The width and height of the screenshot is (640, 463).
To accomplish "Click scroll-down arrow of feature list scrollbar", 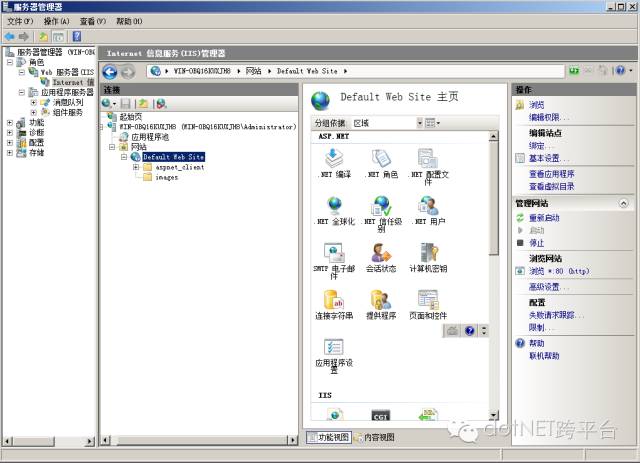I will pos(493,416).
